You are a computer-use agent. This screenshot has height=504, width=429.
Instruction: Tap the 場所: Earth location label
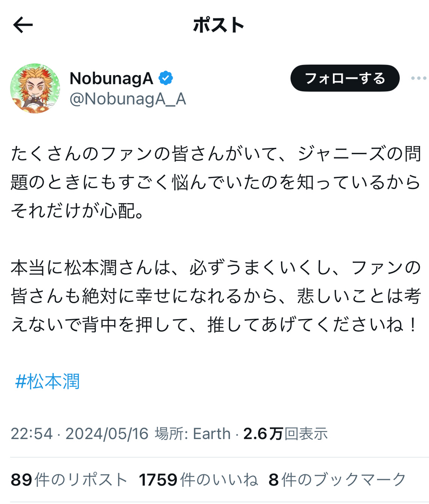[193, 433]
